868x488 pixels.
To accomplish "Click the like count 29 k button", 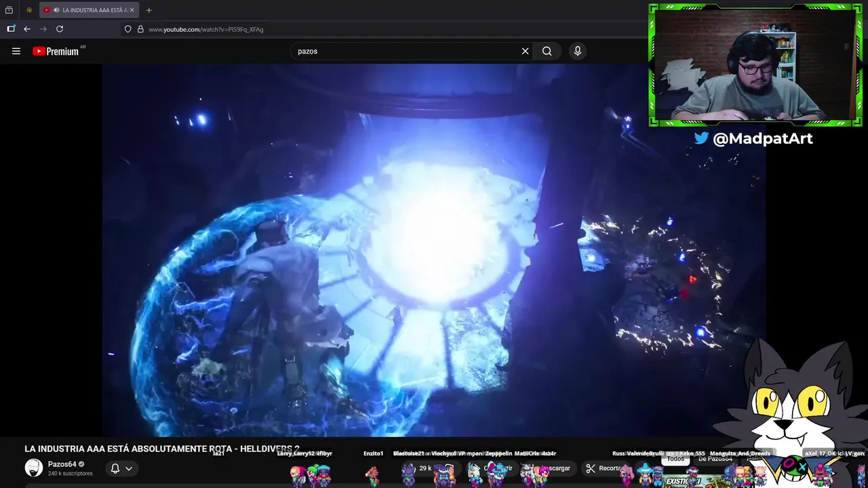I will click(x=425, y=468).
